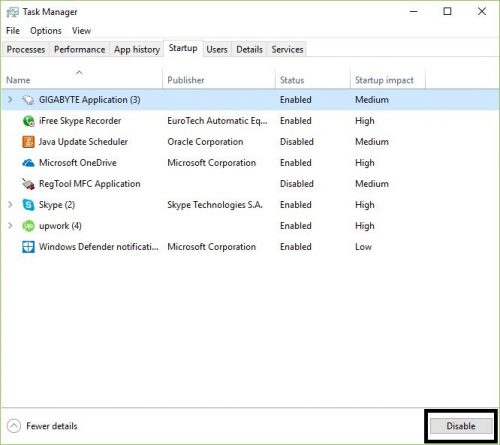
Task: Select the Microsoft OneDrive cloud icon
Action: (x=28, y=163)
